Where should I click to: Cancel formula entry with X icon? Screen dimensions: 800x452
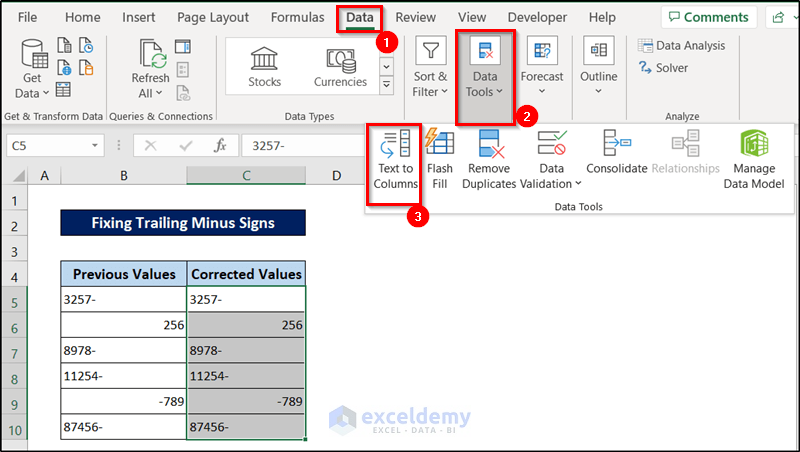[151, 146]
